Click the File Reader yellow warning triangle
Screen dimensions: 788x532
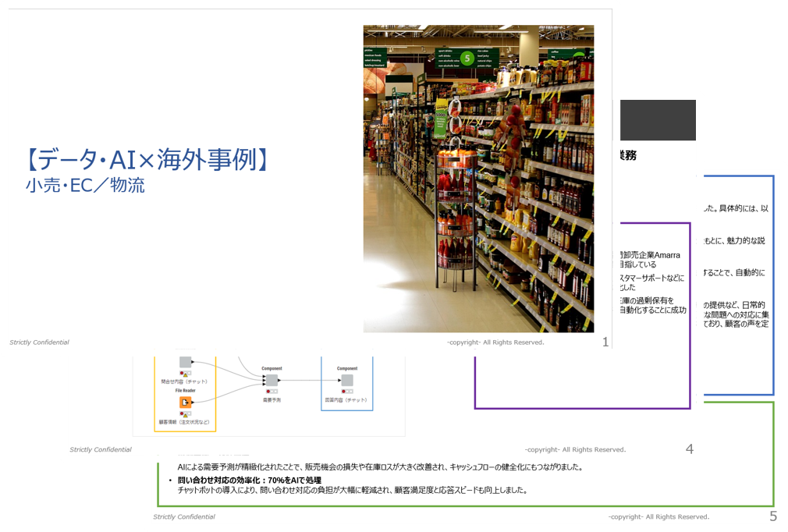(x=186, y=414)
